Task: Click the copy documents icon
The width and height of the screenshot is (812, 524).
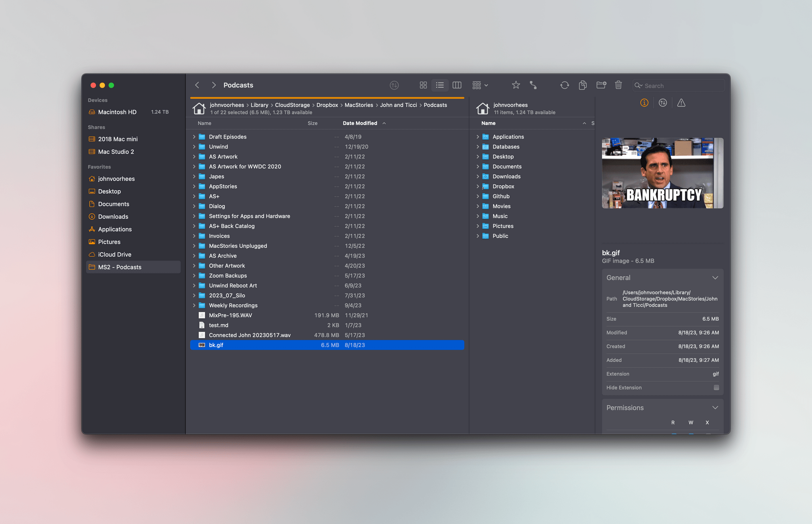Action: pyautogui.click(x=582, y=85)
